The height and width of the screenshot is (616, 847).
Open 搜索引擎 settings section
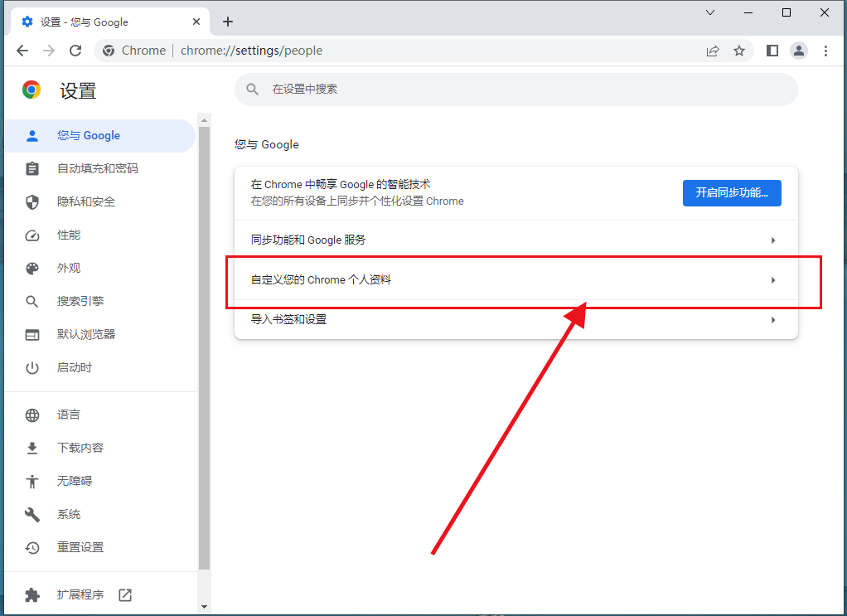click(x=80, y=301)
